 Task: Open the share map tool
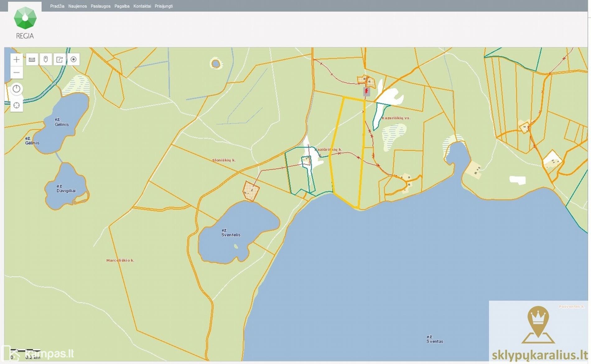click(x=59, y=59)
